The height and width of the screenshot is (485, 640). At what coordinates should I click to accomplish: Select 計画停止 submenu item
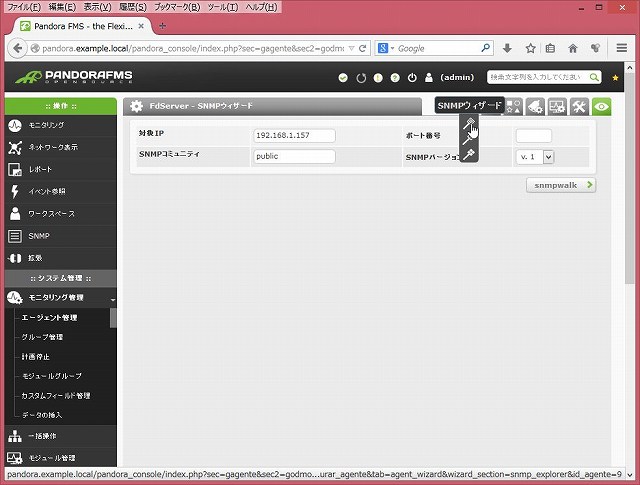click(x=36, y=356)
